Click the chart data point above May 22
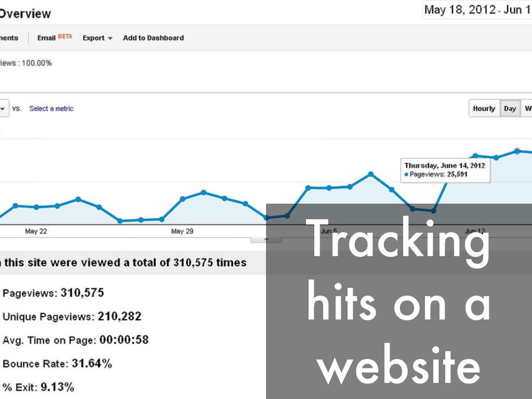This screenshot has height=399, width=532. point(36,207)
